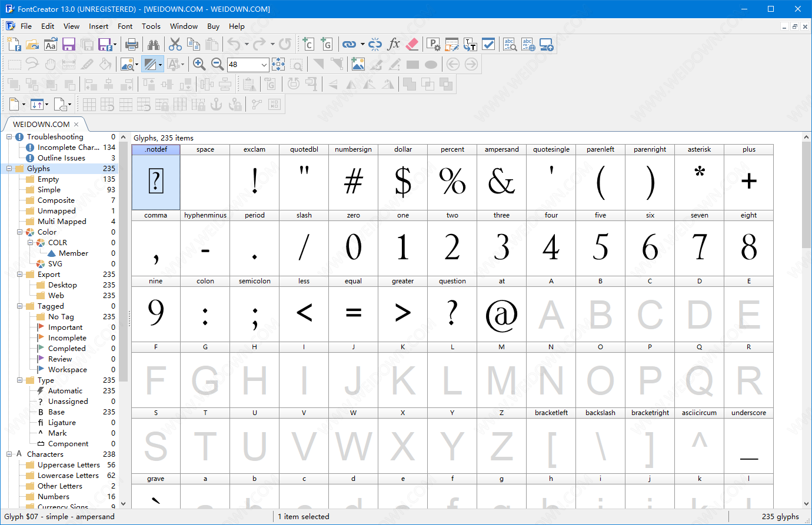
Task: Click the Validate checkmark icon
Action: [488, 44]
